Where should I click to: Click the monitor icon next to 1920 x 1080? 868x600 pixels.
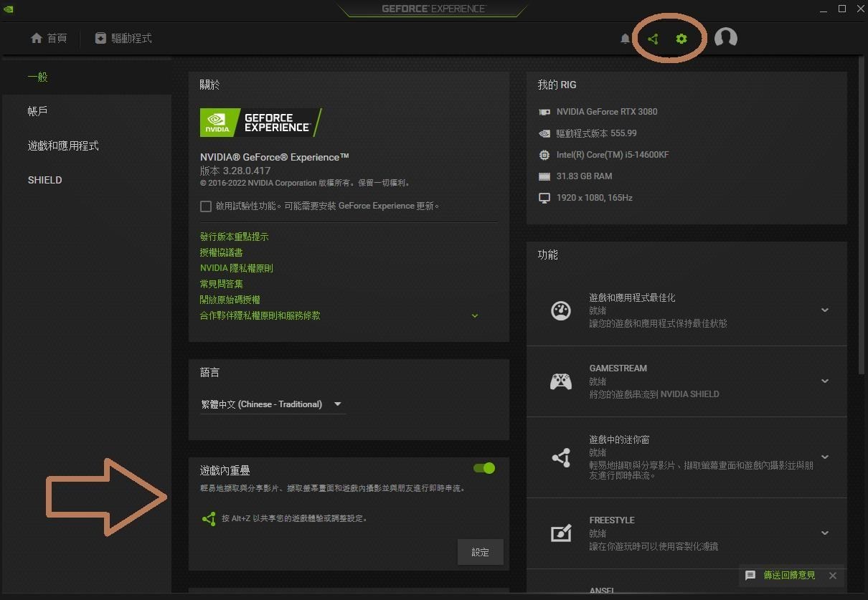[x=544, y=198]
